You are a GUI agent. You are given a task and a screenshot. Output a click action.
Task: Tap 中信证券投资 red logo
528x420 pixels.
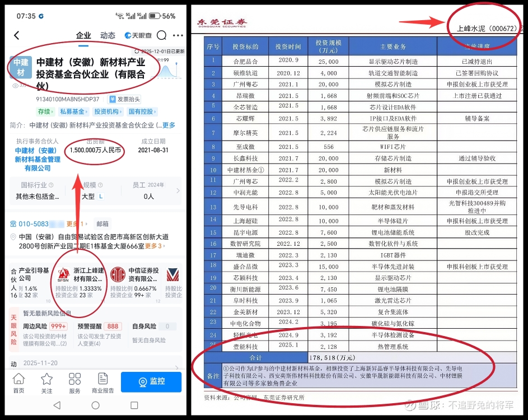tap(118, 274)
